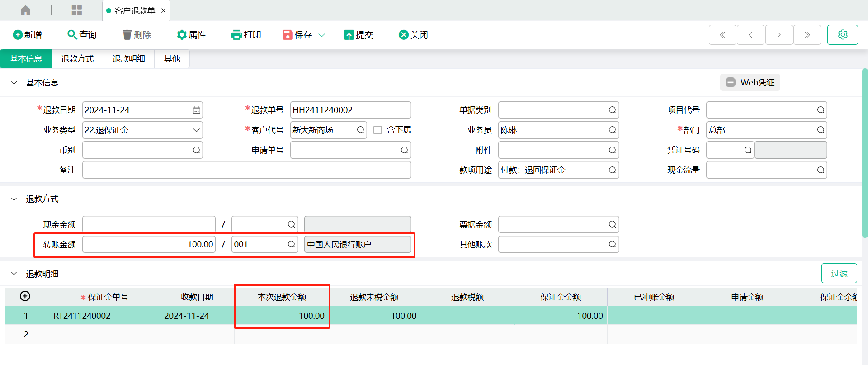
Task: Click the 过滤 filter button
Action: point(839,273)
